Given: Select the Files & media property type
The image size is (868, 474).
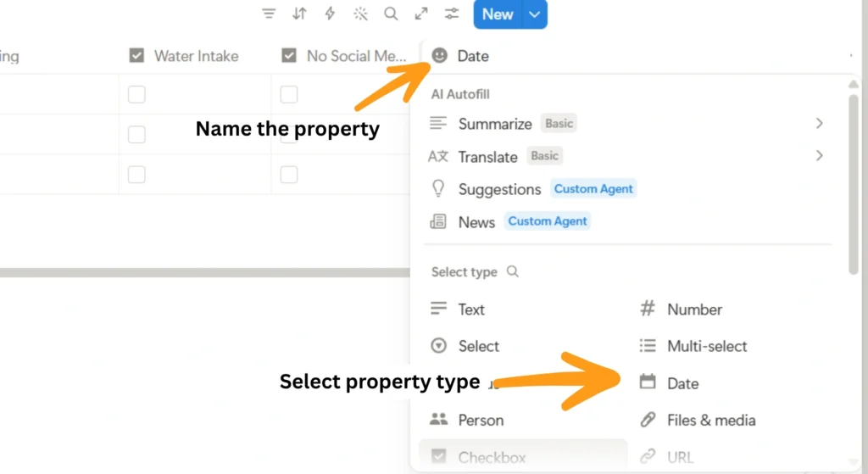Looking at the screenshot, I should pos(732,421).
